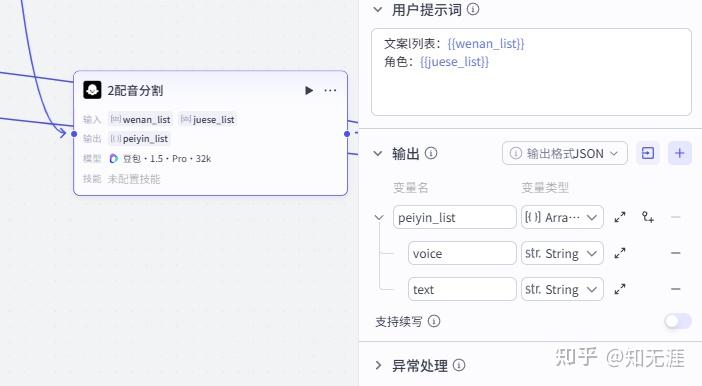702x386 pixels.
Task: Open the 输出格式JSON dropdown
Action: (x=565, y=153)
